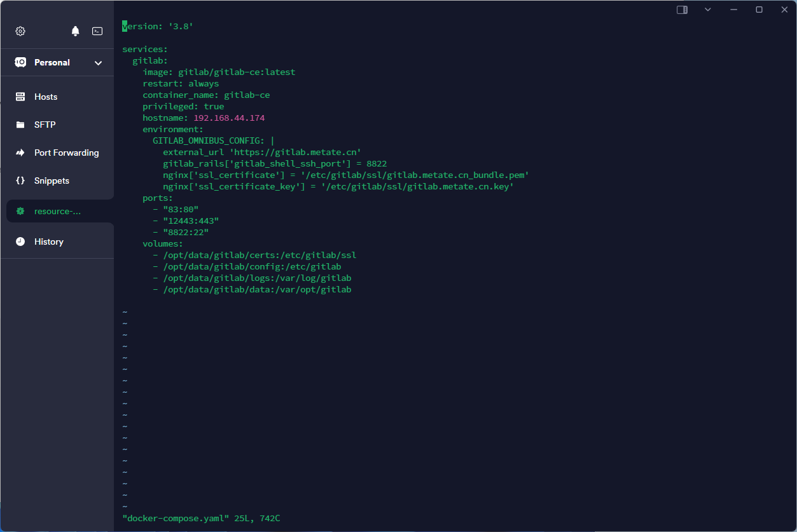Expand the Personal vault chevron
Viewport: 797px width, 532px height.
[x=98, y=63]
